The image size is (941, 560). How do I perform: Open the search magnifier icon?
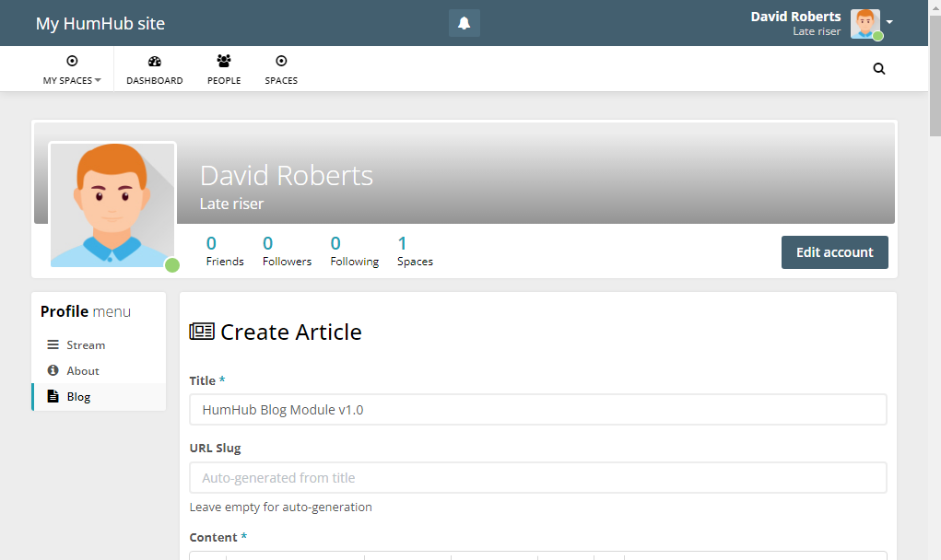(x=878, y=68)
